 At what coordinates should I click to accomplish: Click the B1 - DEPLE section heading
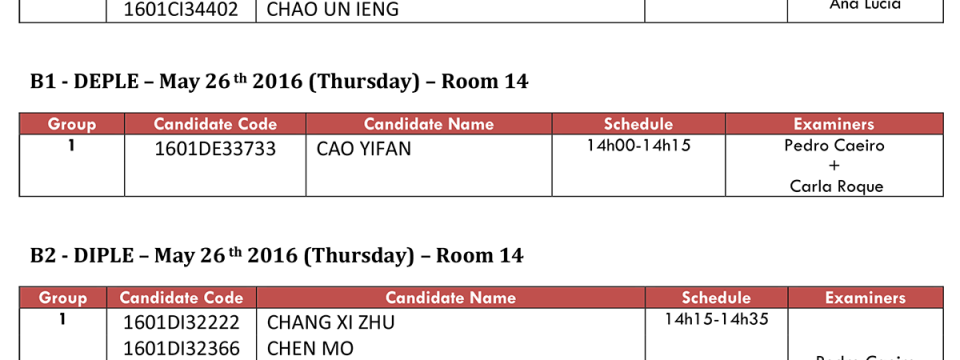(279, 81)
